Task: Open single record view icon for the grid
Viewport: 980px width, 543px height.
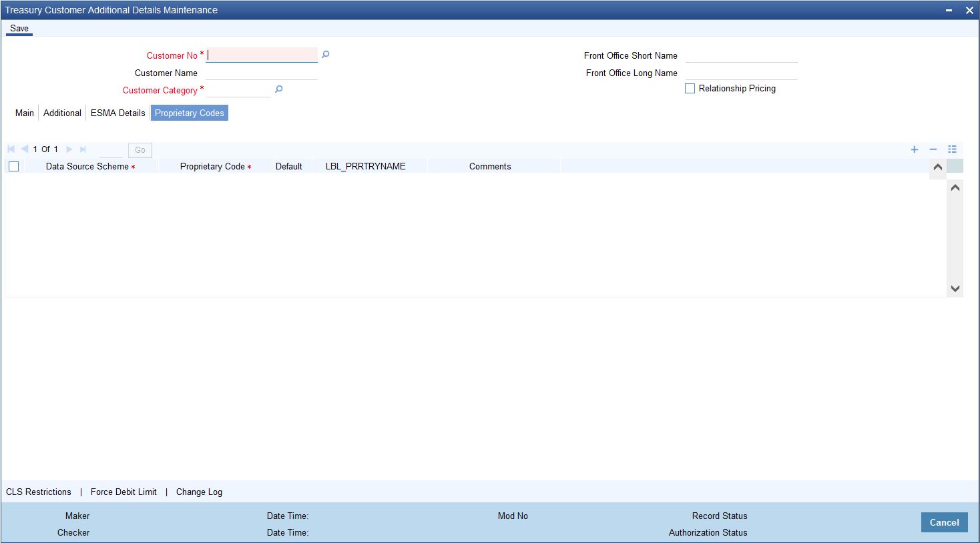Action: click(x=952, y=149)
